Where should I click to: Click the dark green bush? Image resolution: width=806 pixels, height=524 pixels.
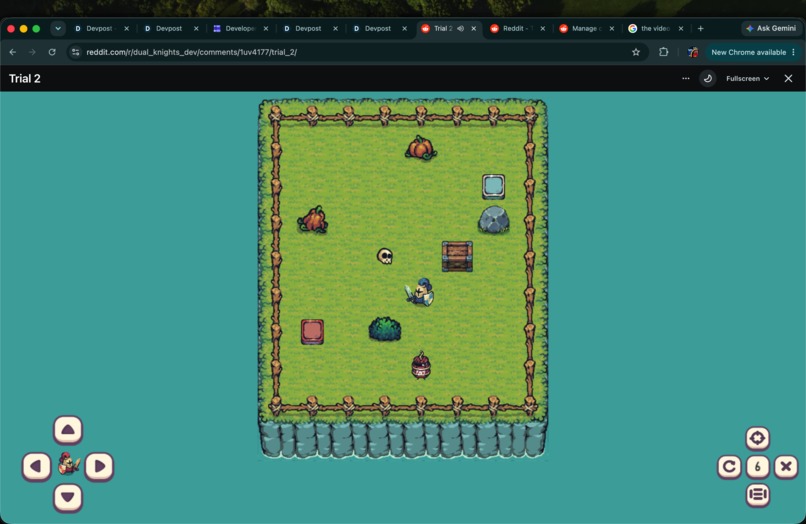[x=384, y=329]
